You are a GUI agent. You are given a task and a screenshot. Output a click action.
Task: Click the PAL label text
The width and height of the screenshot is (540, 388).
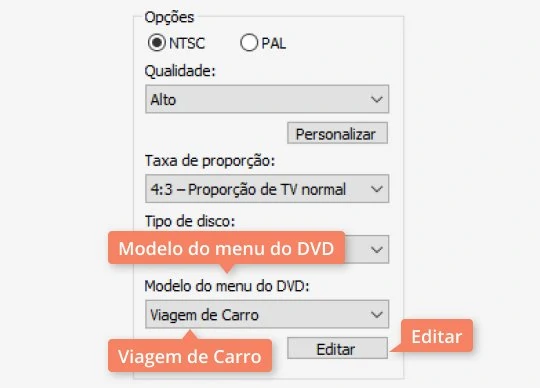[273, 43]
